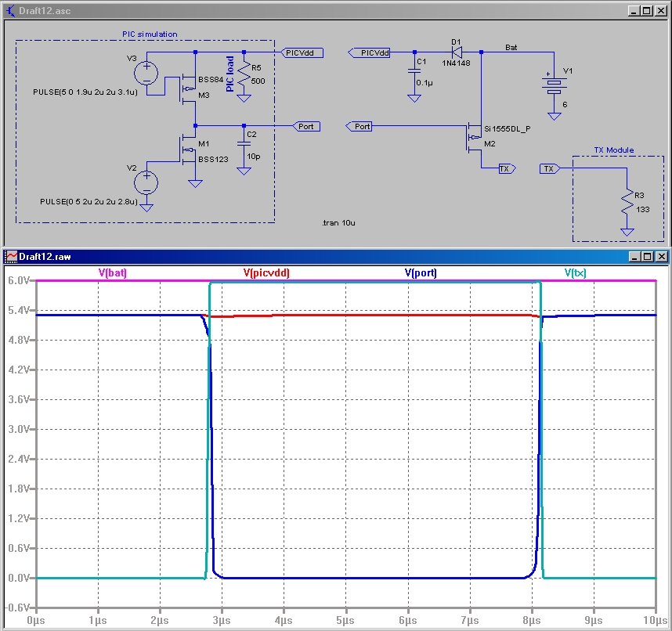672x631 pixels.
Task: Click the 3.0V vertical axis label
Action: [19, 429]
